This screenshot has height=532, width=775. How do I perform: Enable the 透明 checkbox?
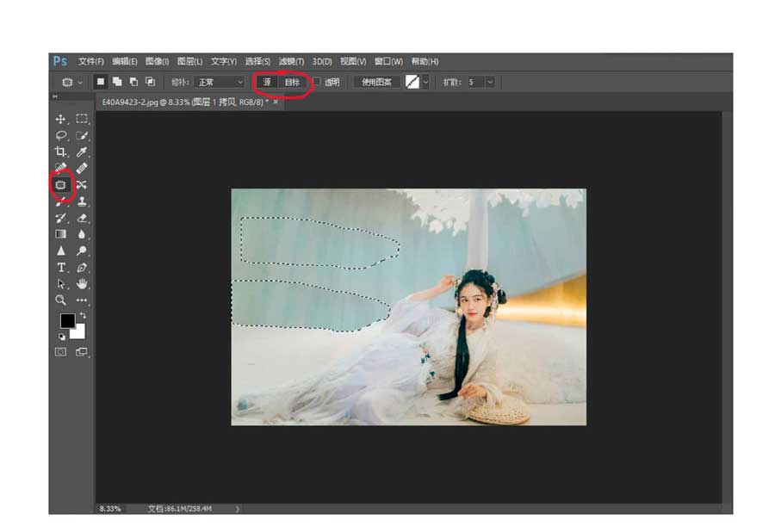click(317, 82)
